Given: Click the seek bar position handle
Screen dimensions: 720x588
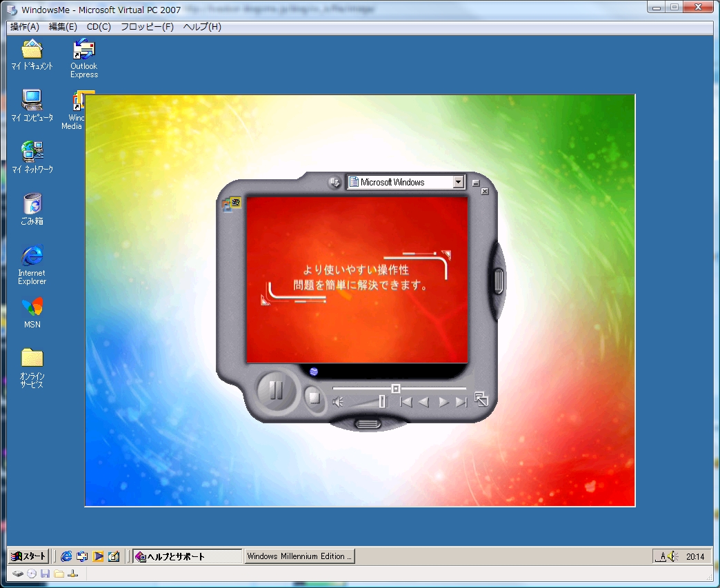Looking at the screenshot, I should coord(396,389).
